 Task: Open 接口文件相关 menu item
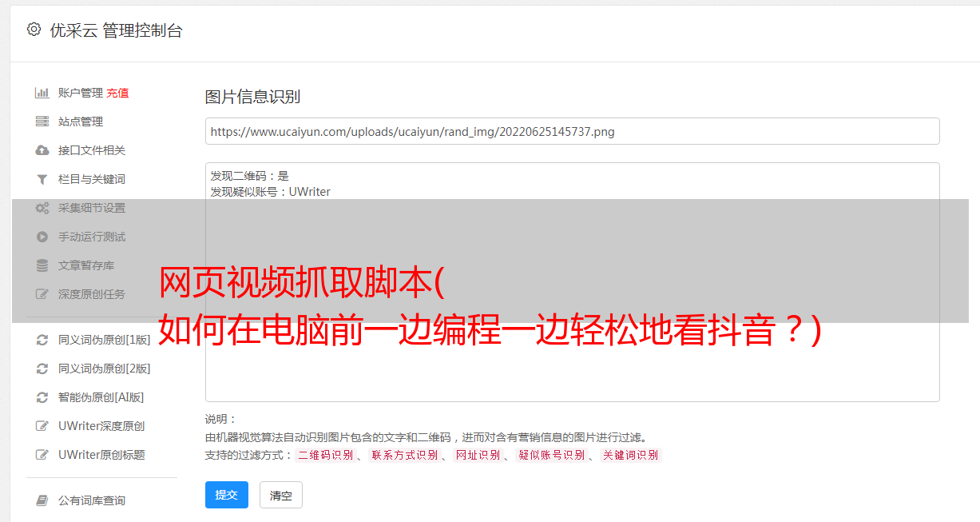(92, 150)
